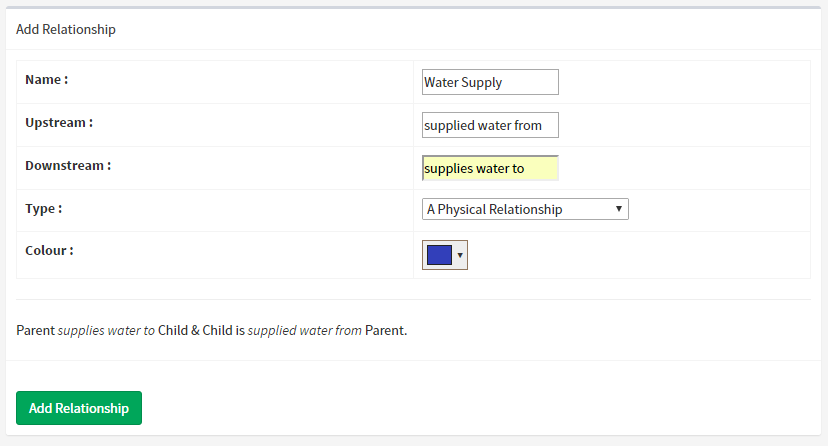
Task: Open the Type dropdown menu
Action: pos(525,209)
